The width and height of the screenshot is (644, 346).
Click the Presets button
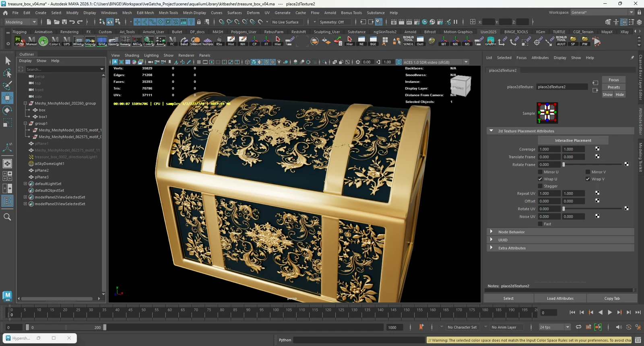614,87
